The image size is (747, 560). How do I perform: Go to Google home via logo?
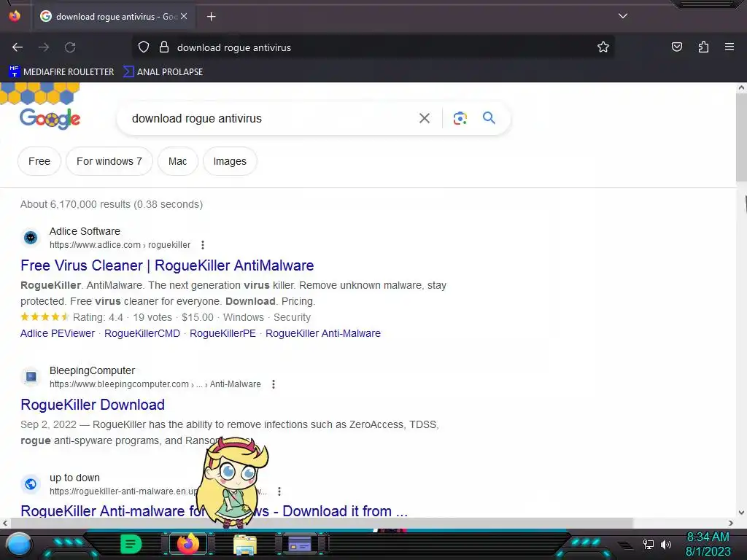[50, 118]
